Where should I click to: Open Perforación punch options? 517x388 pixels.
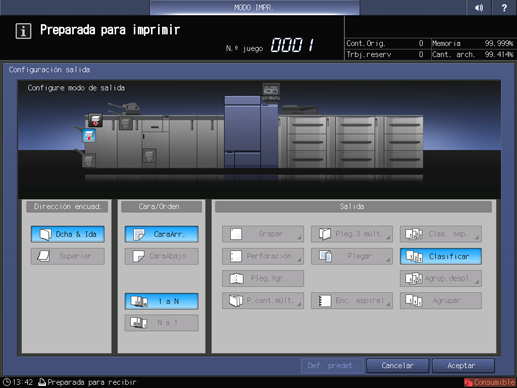263,256
